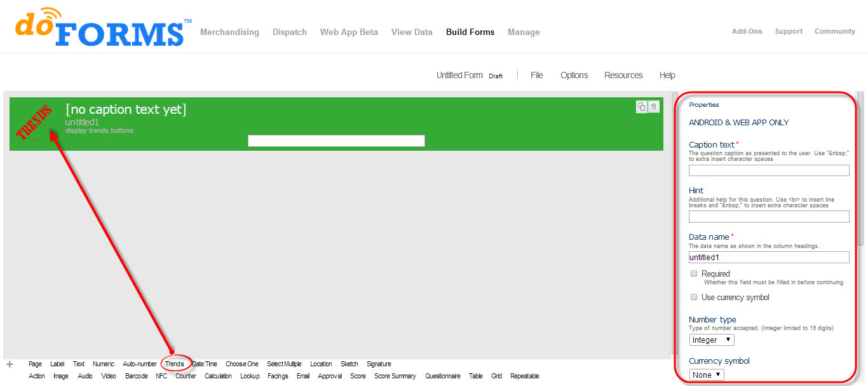Open the Add-Ons page
Screen dimensions: 868x386
click(747, 31)
